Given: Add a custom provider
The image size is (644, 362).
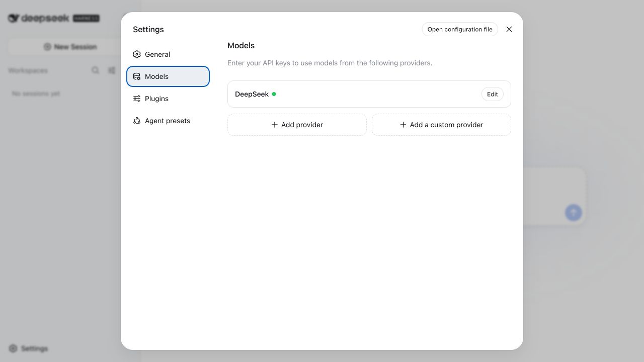Looking at the screenshot, I should (441, 125).
